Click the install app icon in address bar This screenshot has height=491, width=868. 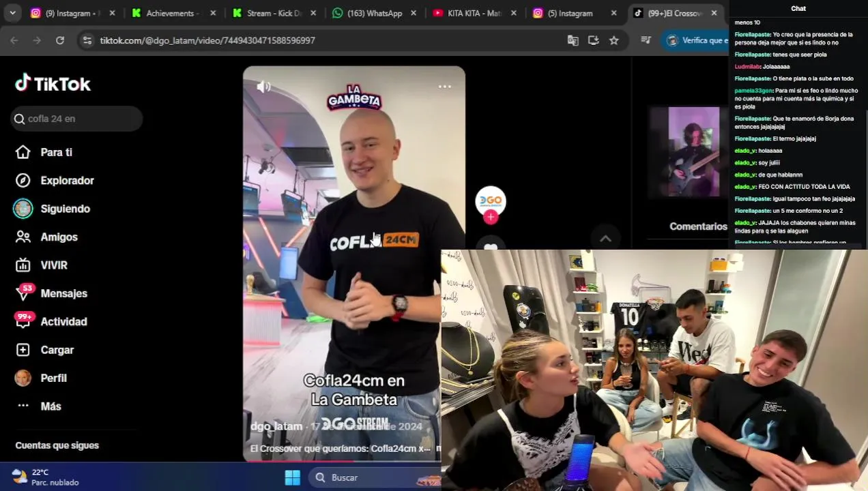coord(594,40)
